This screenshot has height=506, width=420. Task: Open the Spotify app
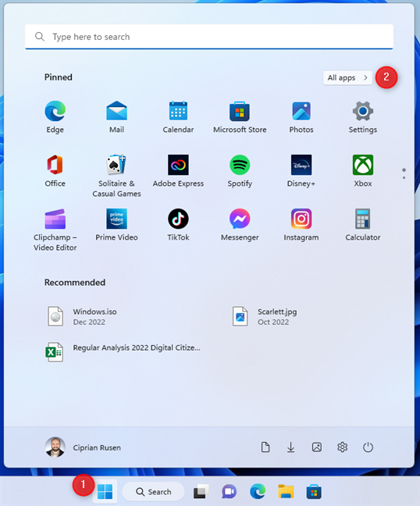[240, 171]
